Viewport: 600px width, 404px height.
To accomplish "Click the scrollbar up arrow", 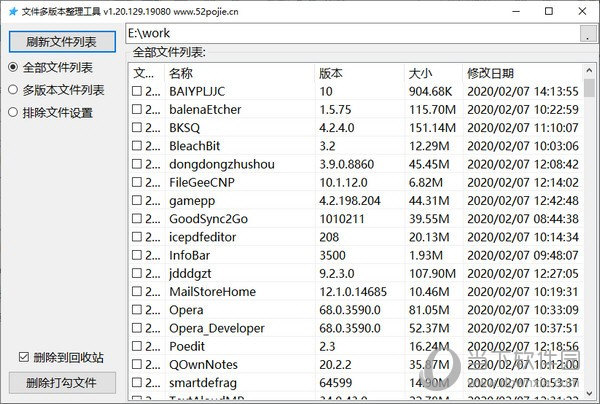I will click(589, 70).
